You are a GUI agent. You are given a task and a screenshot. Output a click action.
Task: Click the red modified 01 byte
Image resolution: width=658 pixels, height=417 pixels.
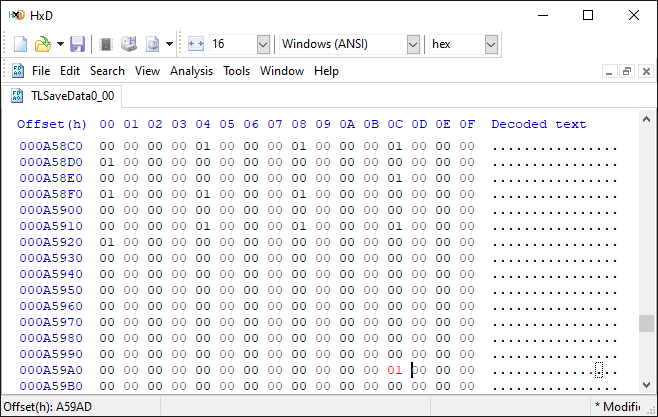point(394,370)
